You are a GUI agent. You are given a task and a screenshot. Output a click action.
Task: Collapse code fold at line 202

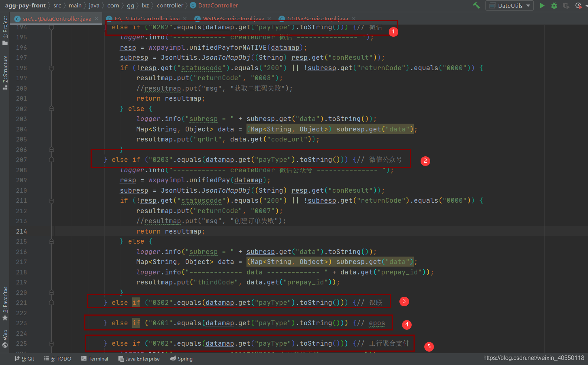click(52, 109)
